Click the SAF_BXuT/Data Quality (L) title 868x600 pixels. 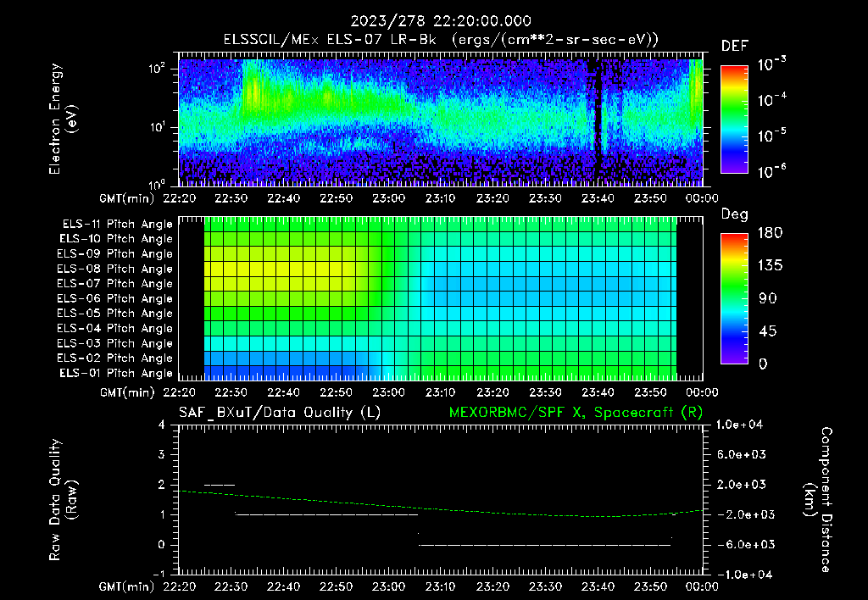tap(280, 413)
